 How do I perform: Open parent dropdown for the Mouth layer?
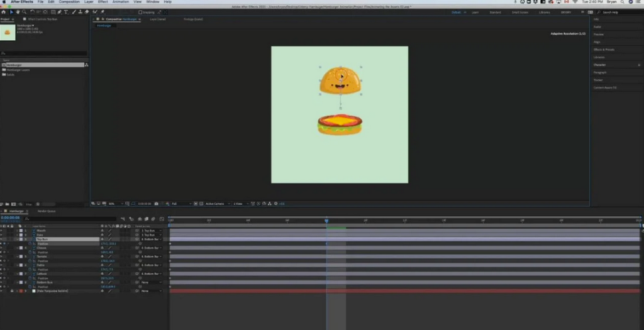click(x=151, y=231)
